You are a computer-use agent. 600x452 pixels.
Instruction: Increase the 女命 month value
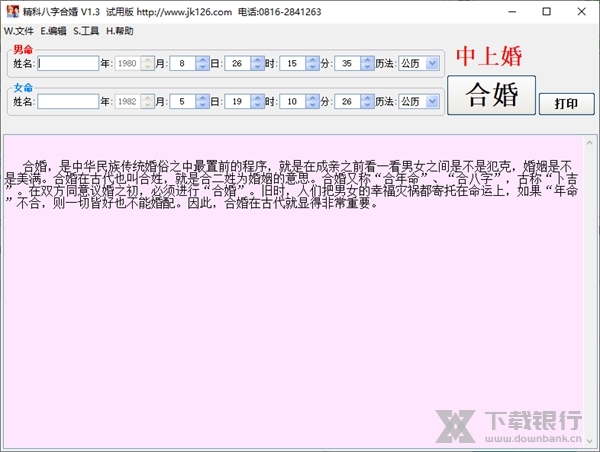pos(202,98)
